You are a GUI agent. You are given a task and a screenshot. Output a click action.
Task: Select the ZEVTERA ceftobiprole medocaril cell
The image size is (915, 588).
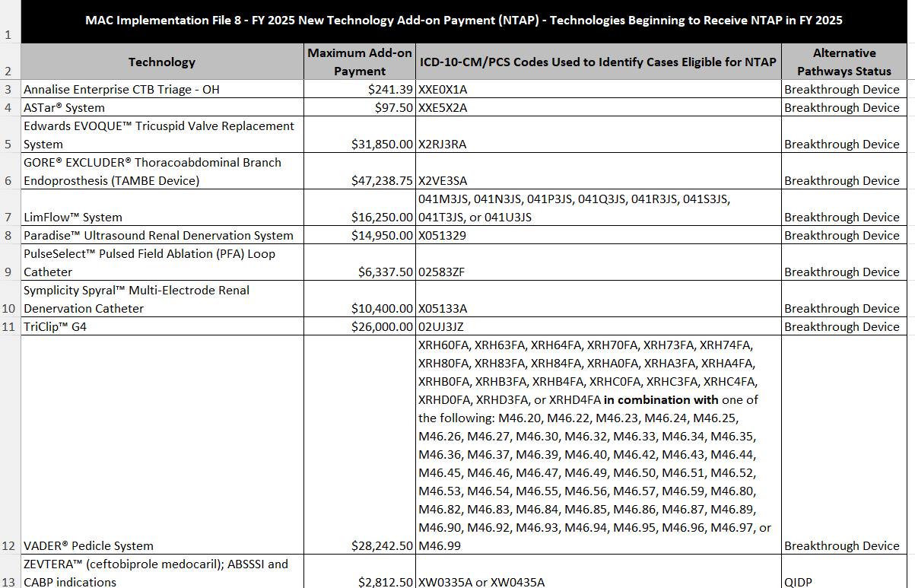click(x=162, y=571)
